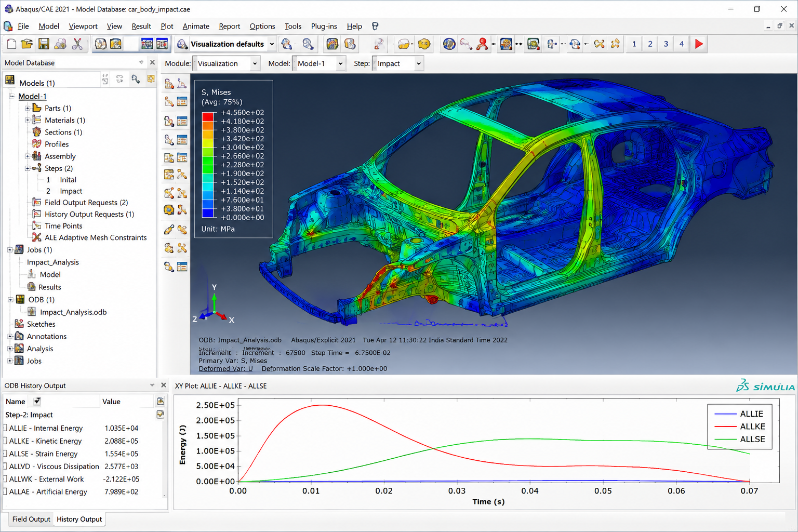
Task: Click the ALLSE entry in plot legend
Action: 740,440
